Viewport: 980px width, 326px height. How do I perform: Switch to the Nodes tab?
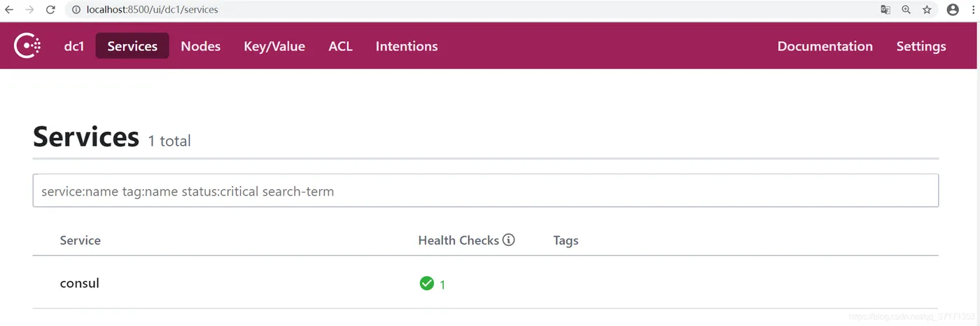click(200, 46)
